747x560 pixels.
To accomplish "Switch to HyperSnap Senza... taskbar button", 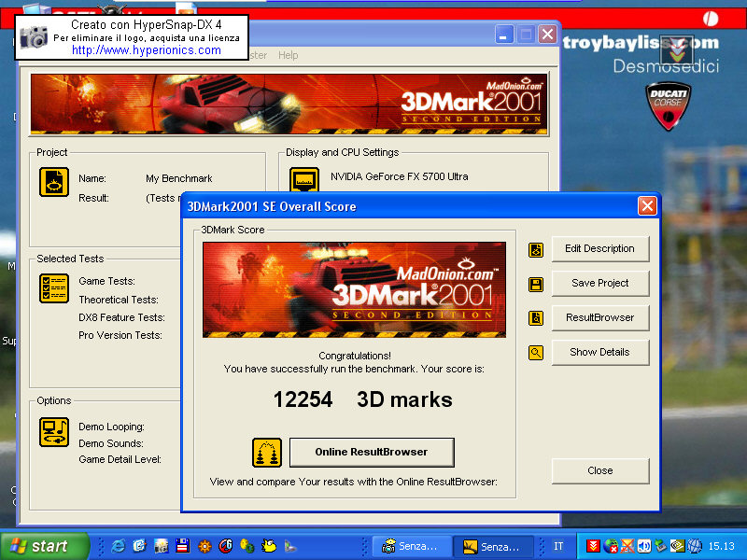I will pos(411,546).
